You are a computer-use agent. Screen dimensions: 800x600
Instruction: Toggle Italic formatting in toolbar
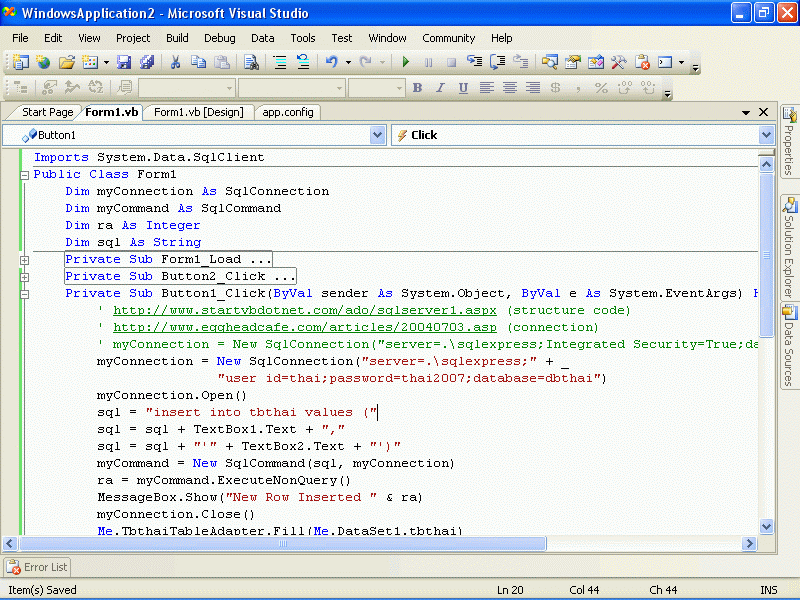coord(440,88)
